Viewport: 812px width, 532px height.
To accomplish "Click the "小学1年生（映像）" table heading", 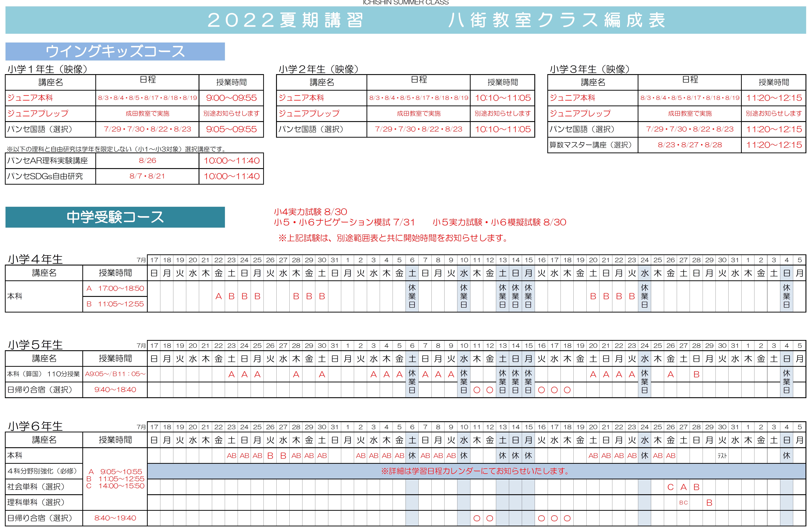I will pos(47,69).
